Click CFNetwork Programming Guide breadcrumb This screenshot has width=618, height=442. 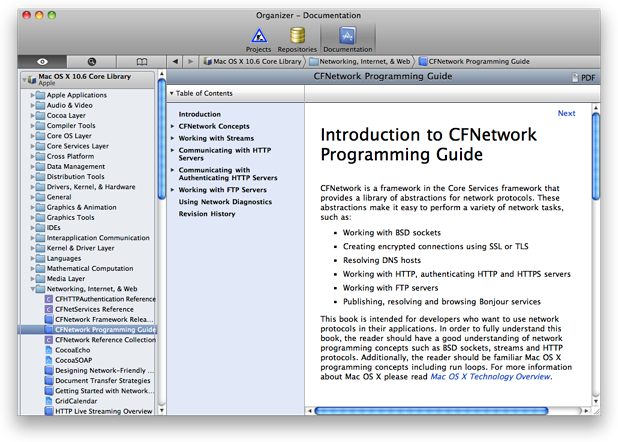click(474, 62)
